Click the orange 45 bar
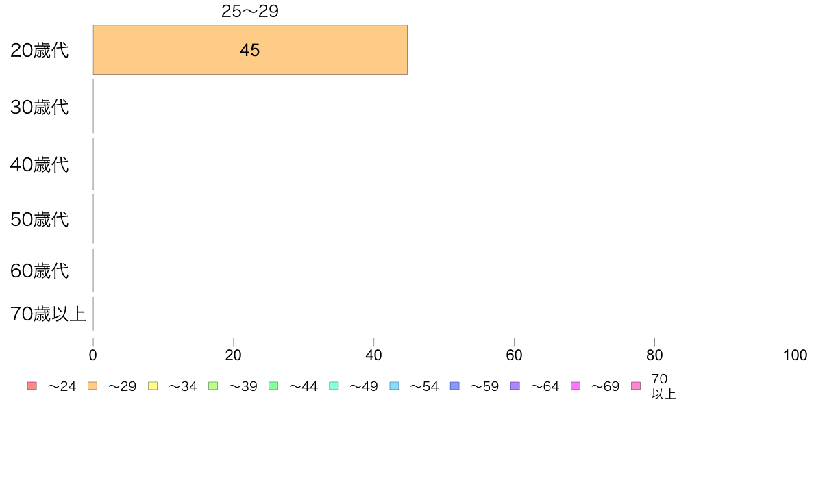Viewport: 814px width, 504px height. [250, 50]
